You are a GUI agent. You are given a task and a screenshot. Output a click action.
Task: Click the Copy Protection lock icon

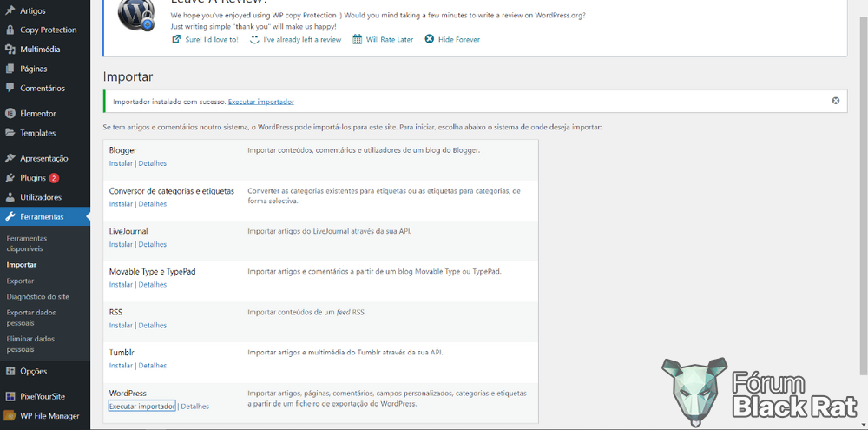[x=10, y=30]
